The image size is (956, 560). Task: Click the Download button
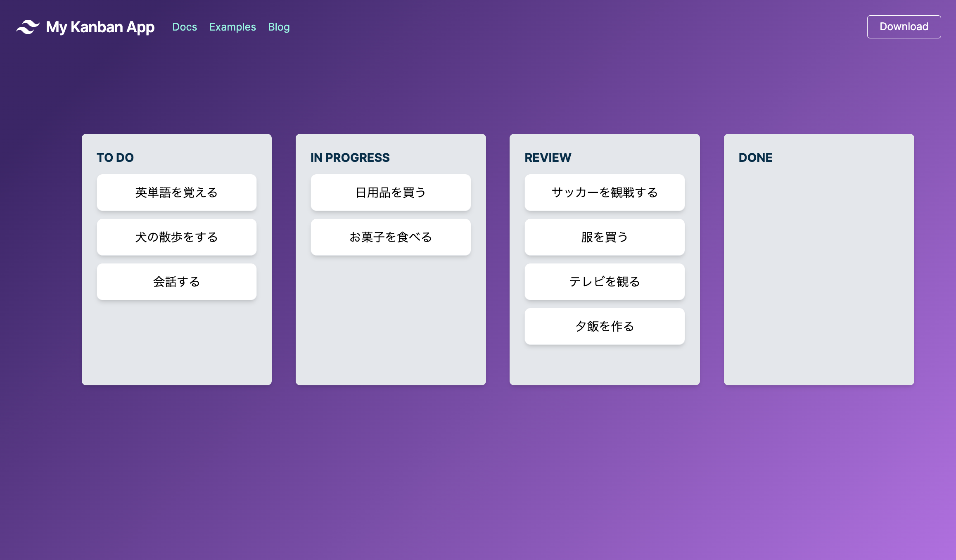[x=904, y=27]
